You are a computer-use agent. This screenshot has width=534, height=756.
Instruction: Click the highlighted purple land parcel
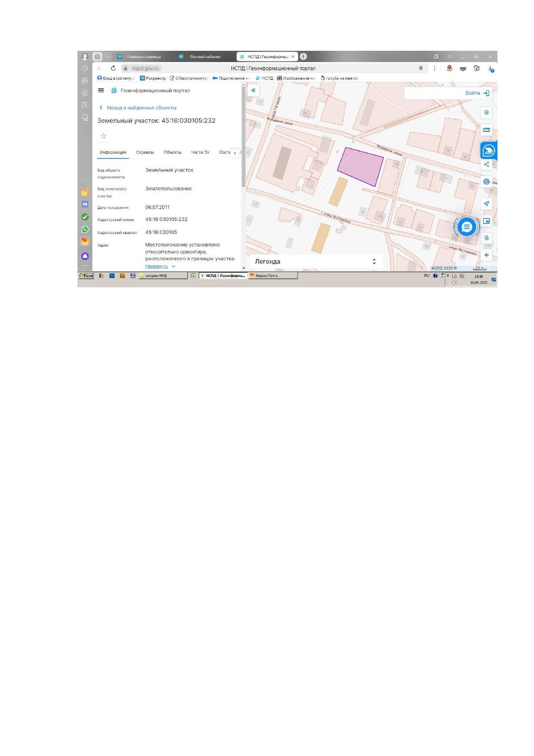360,167
